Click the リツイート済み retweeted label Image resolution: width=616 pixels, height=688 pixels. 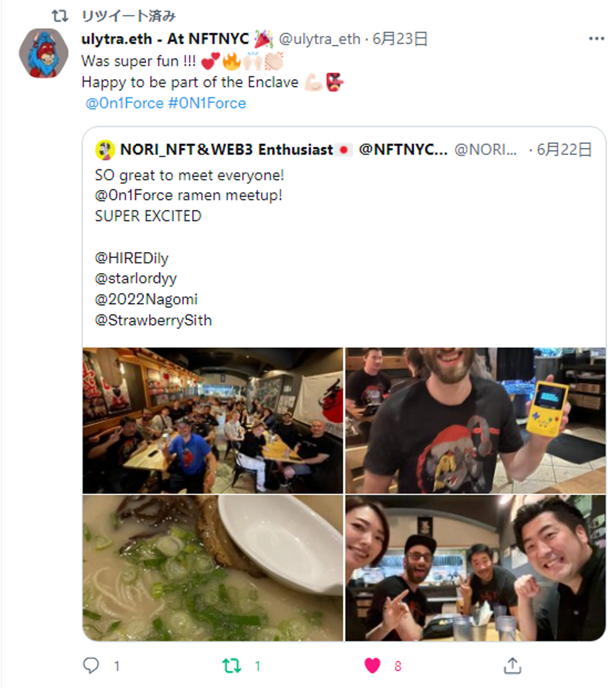point(128,16)
